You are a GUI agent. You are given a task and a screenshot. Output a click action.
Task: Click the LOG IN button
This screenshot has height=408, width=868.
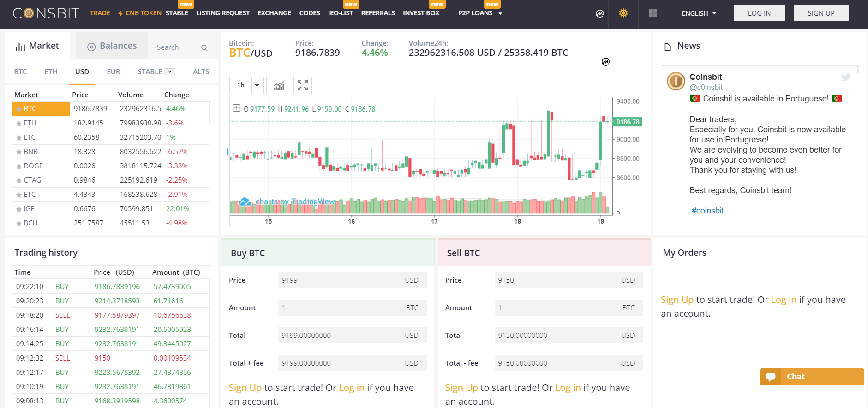(759, 13)
